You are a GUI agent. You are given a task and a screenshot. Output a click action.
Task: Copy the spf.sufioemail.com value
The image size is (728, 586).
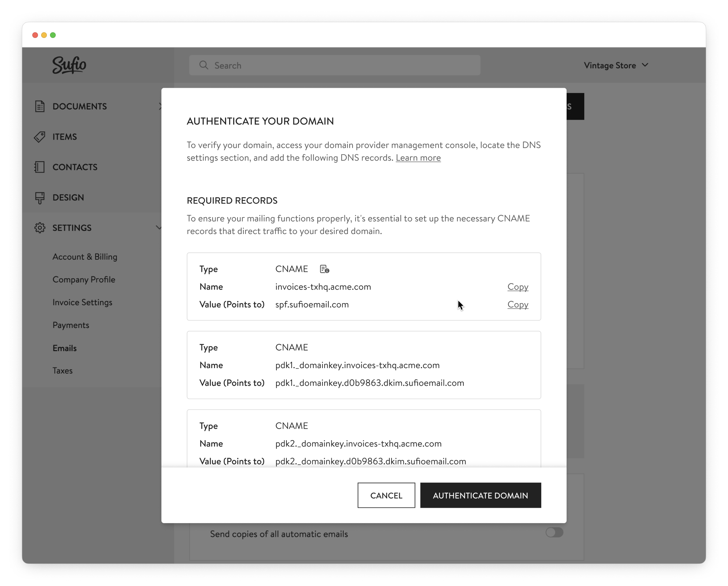(518, 305)
